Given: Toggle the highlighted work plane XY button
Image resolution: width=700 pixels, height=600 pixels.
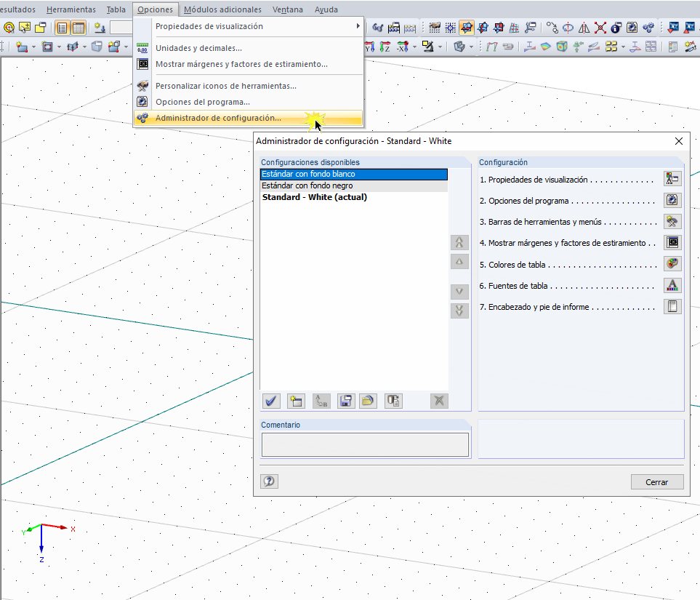Looking at the screenshot, I should coord(467,28).
